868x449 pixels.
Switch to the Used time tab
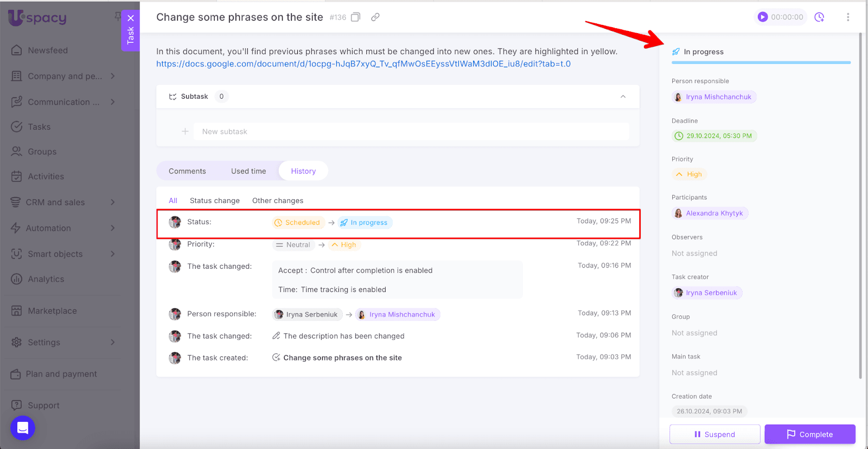coord(248,171)
